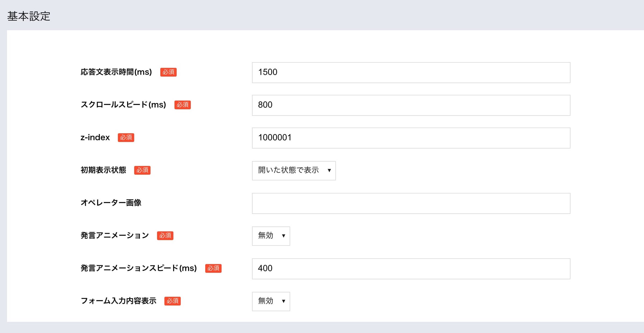The image size is (644, 333).
Task: Click the 無効 dropdown under 発言アニメーション
Action: pyautogui.click(x=271, y=236)
